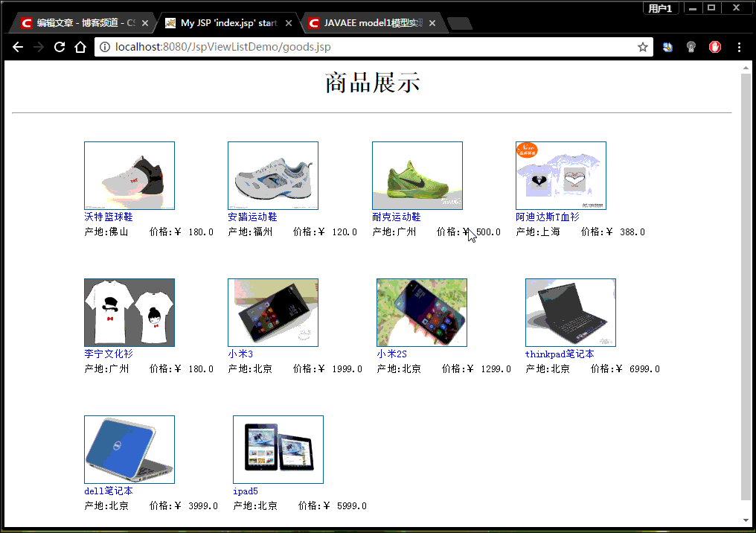Open the 安踏运动鞋 product link
The height and width of the screenshot is (533, 756).
point(252,217)
